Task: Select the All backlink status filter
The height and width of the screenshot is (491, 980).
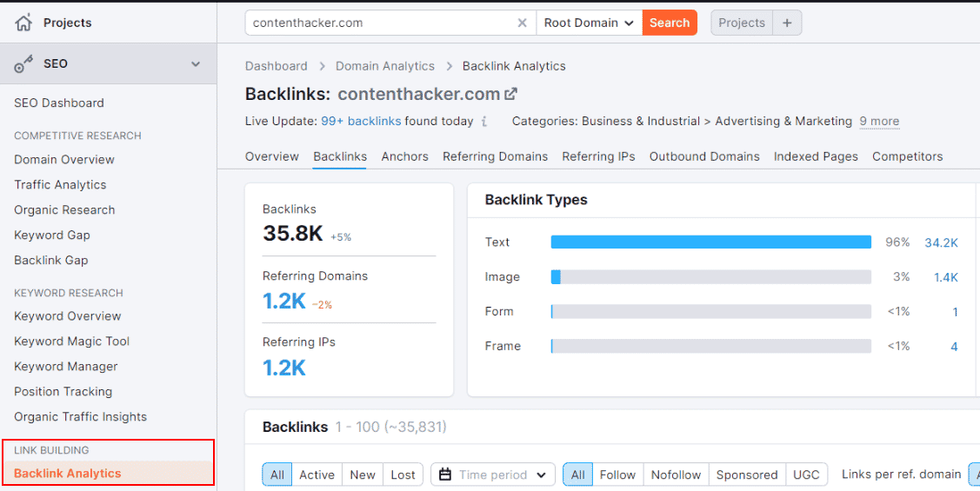Action: (277, 474)
